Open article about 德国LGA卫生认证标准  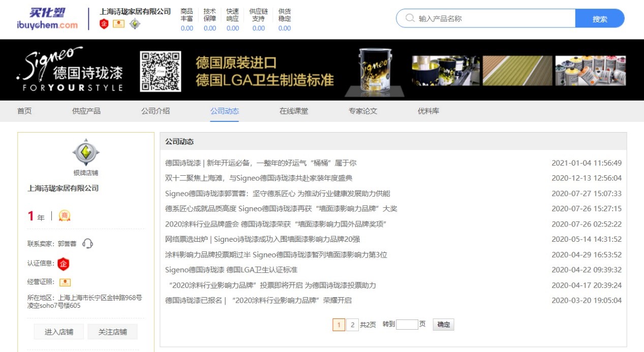[x=231, y=270]
